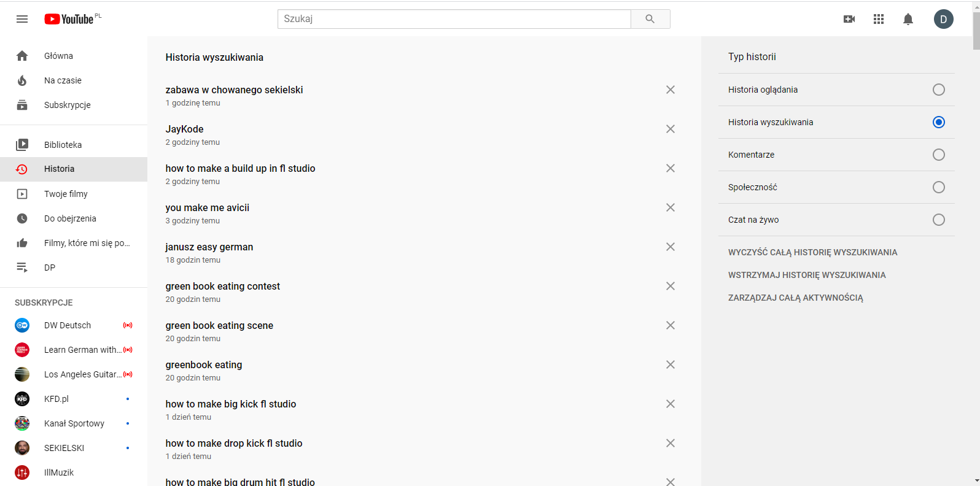This screenshot has width=980, height=486.
Task: Choose the Czat na żywo radio button
Action: (938, 220)
